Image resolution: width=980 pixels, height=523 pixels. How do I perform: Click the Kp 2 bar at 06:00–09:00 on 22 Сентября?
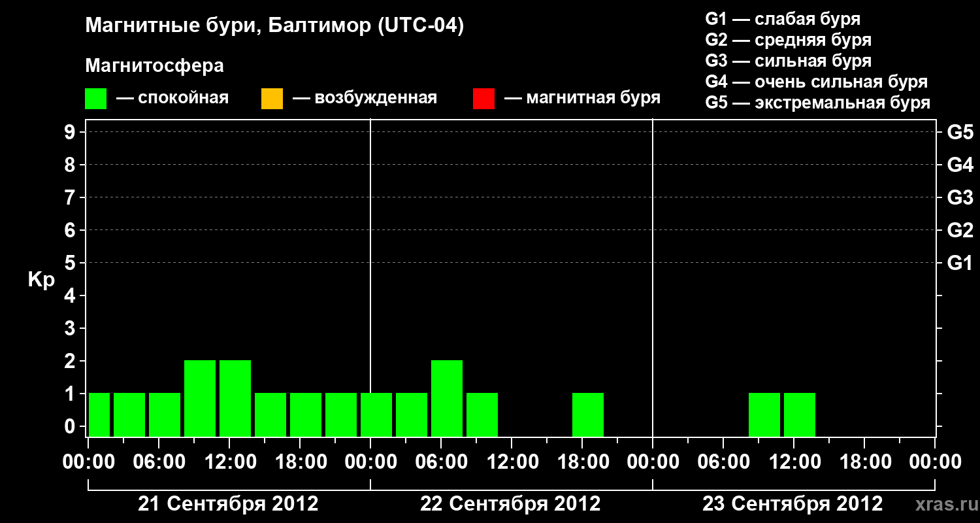(447, 398)
